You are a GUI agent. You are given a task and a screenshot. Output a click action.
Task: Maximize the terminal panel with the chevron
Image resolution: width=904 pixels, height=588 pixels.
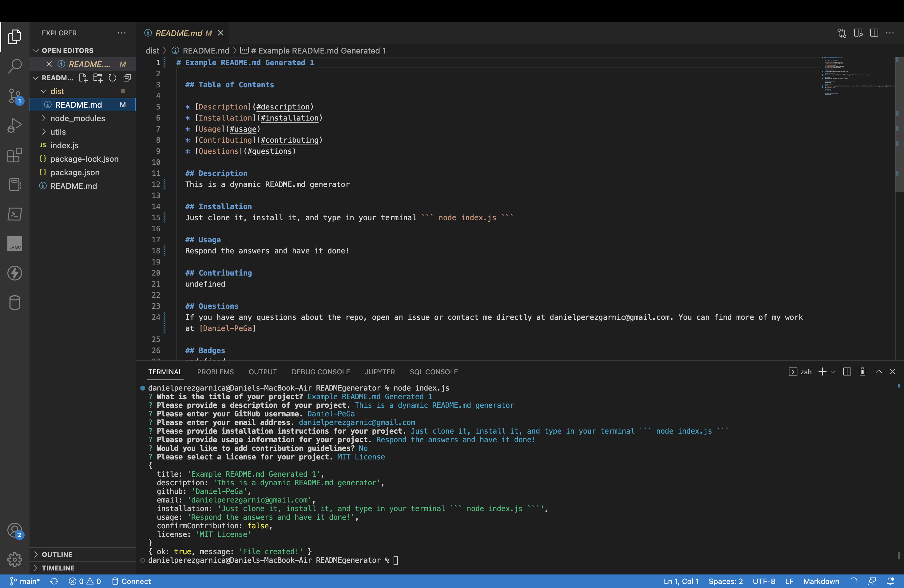click(x=878, y=372)
